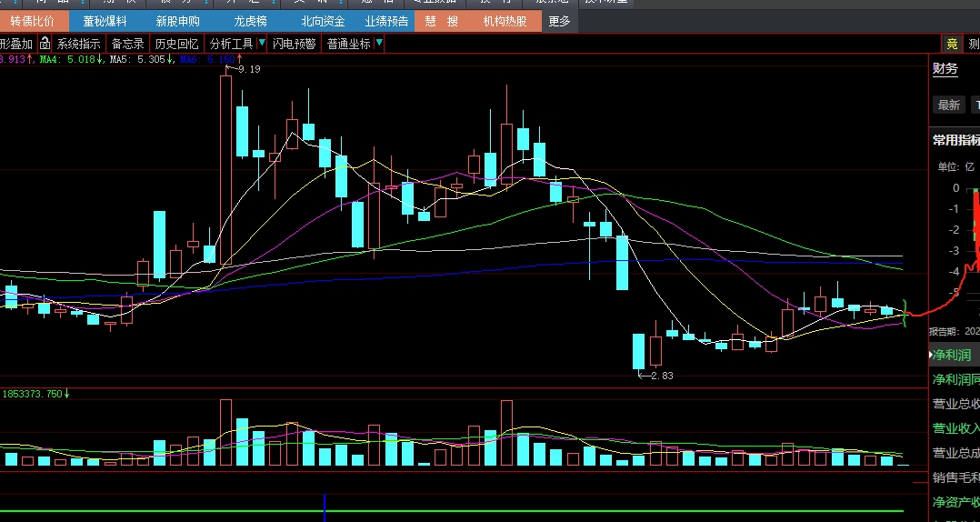
Task: Open the 董秘爆料 tab
Action: click(105, 21)
